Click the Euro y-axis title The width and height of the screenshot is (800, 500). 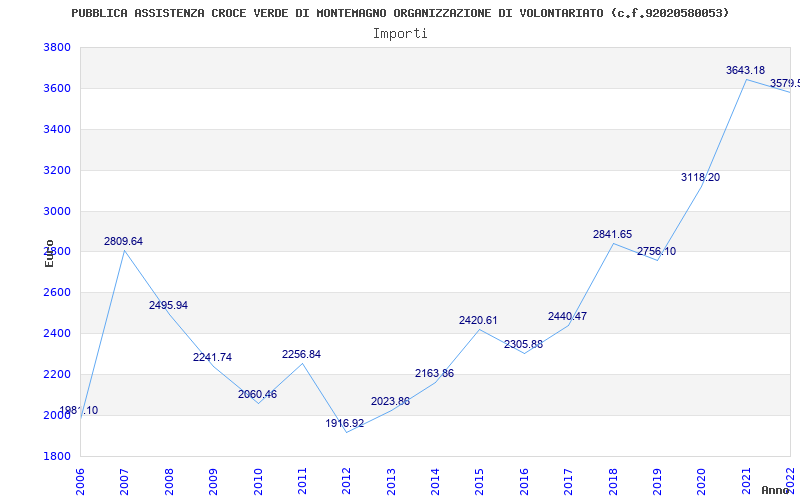click(49, 254)
